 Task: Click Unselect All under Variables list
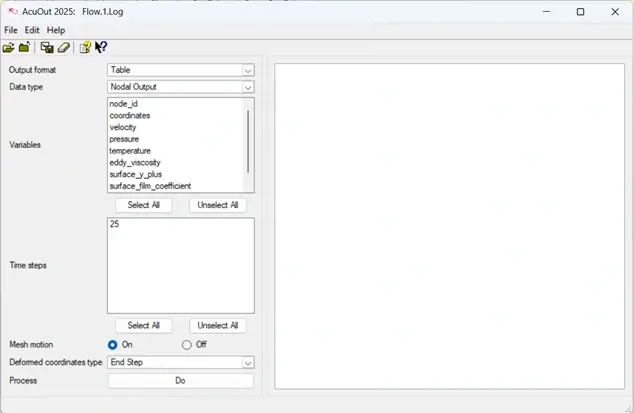(x=218, y=205)
